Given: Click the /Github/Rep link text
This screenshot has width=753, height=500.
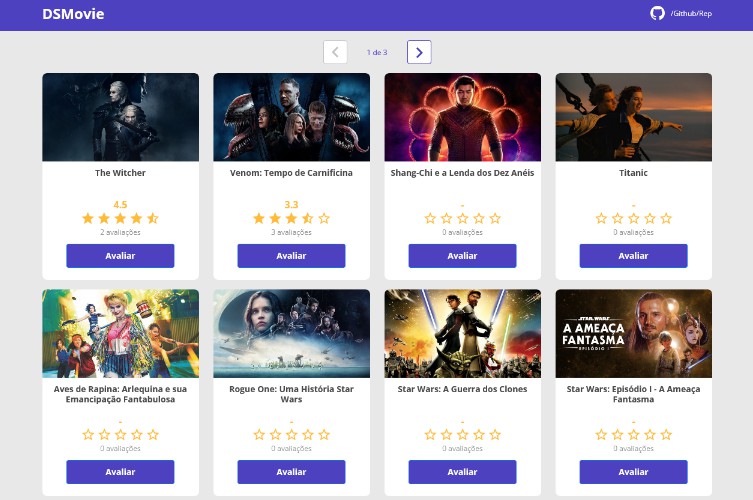Looking at the screenshot, I should [x=691, y=14].
